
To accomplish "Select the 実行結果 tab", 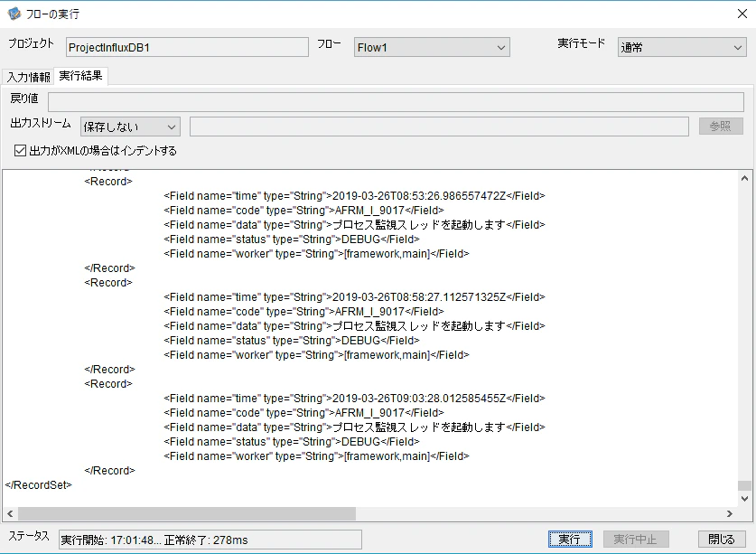I will point(80,76).
